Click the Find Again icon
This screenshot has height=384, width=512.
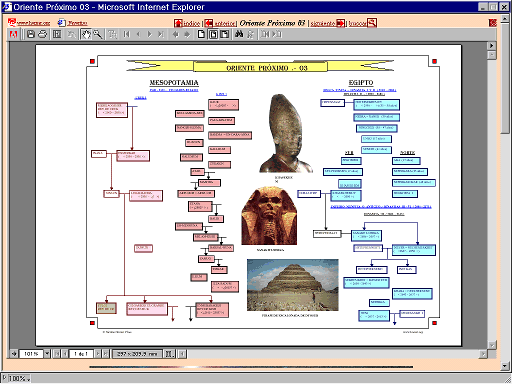251,34
